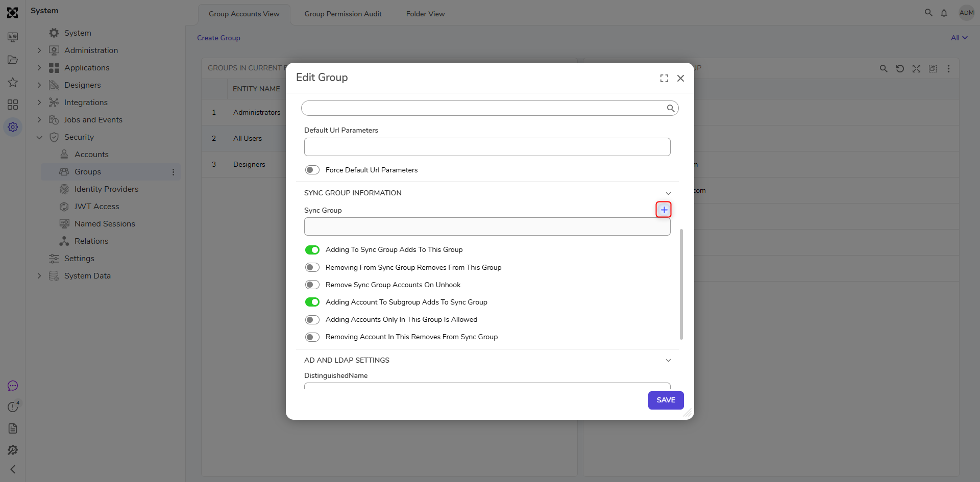
Task: Open Relations under Security
Action: (x=91, y=241)
